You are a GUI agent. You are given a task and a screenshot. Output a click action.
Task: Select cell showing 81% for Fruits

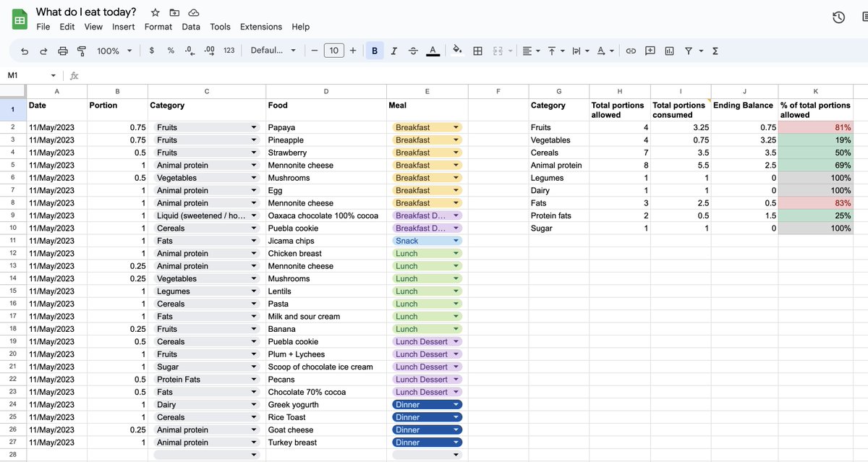[x=816, y=127]
